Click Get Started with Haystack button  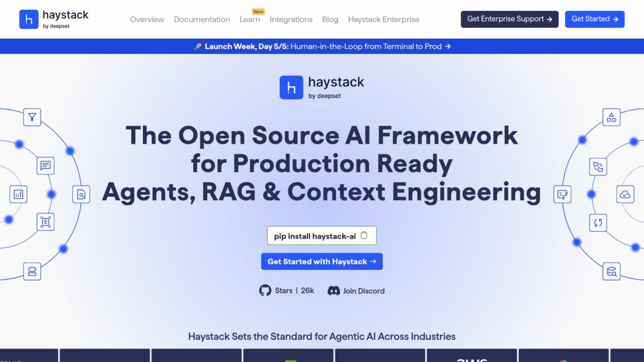tap(322, 261)
